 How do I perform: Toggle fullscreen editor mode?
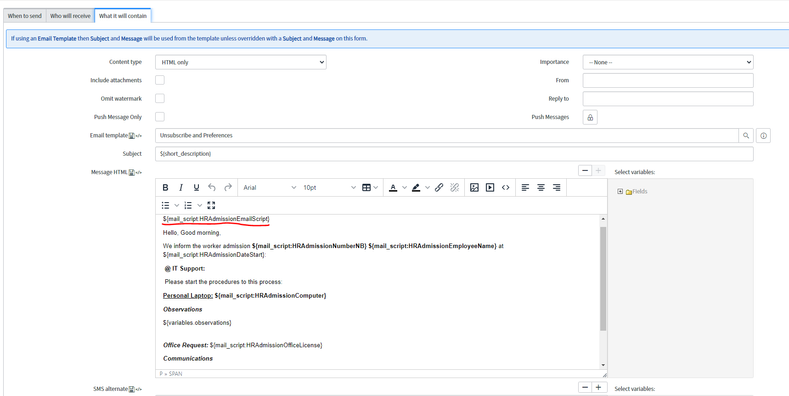tap(211, 205)
